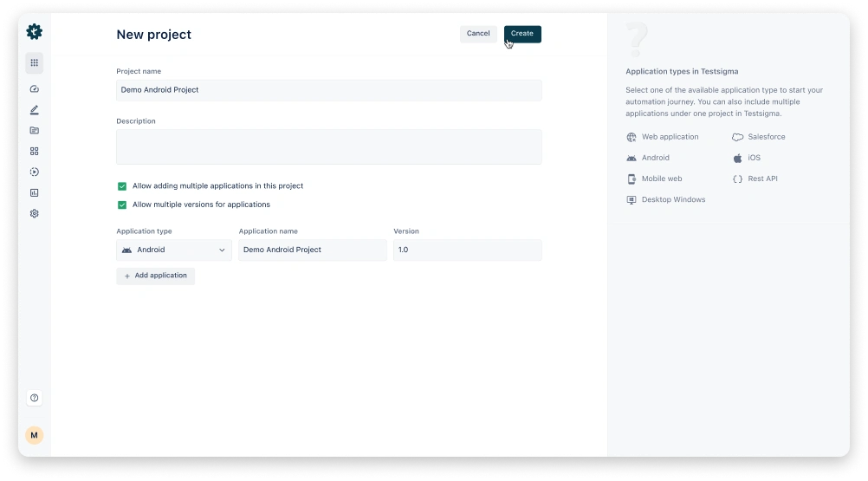Click the help question mark icon

click(x=34, y=398)
